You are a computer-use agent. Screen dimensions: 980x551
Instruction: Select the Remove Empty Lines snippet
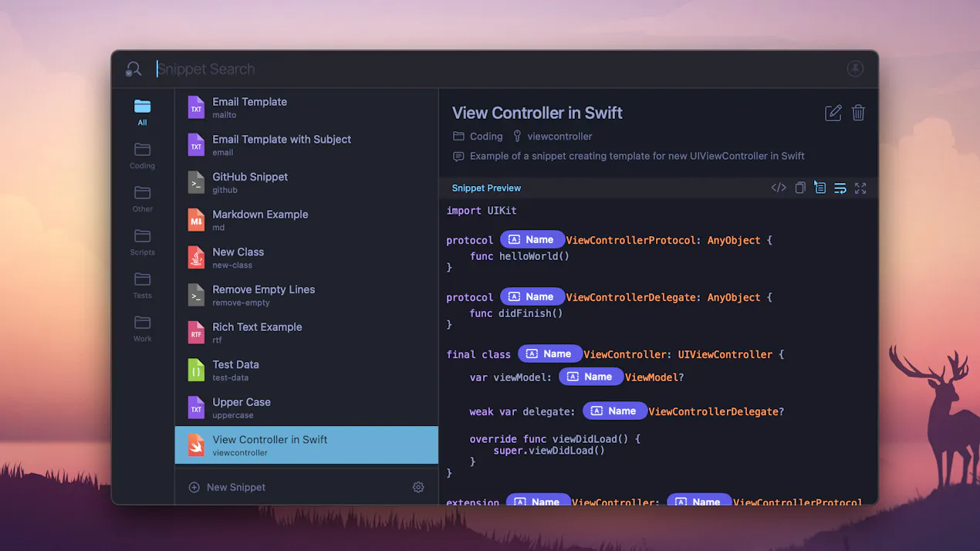tap(306, 296)
